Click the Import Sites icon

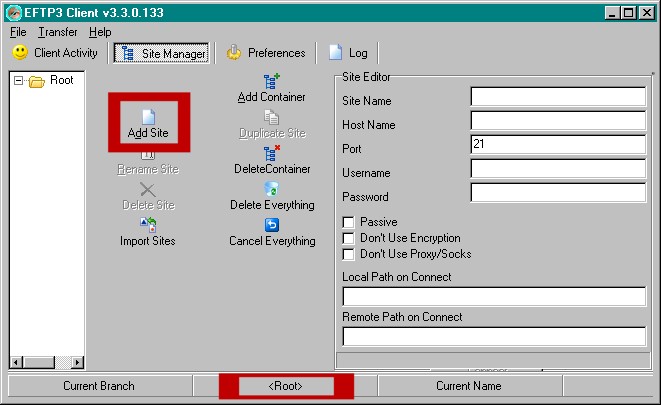(148, 225)
